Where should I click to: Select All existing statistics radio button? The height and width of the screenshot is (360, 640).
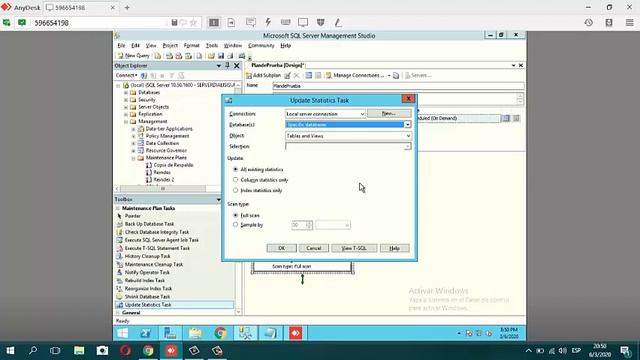[236, 169]
